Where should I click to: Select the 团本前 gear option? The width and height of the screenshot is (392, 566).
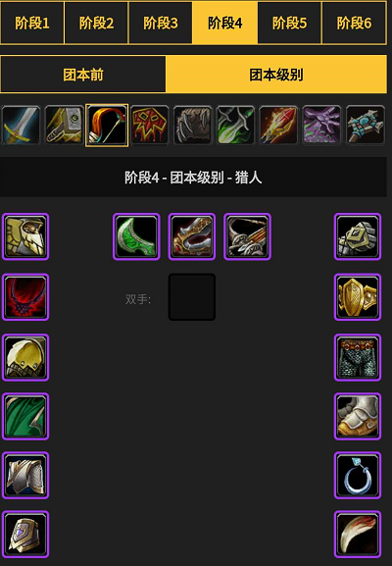(x=83, y=75)
